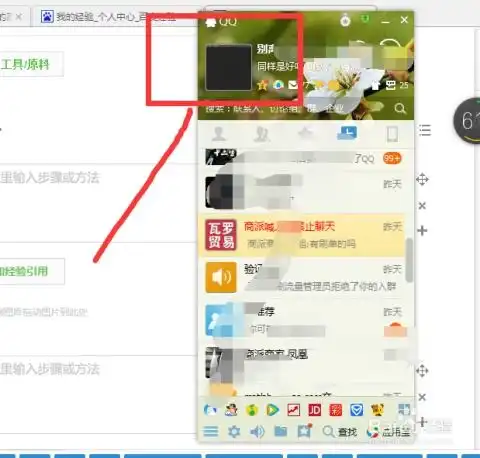Click the move handle icon beside the lower step

422,371
